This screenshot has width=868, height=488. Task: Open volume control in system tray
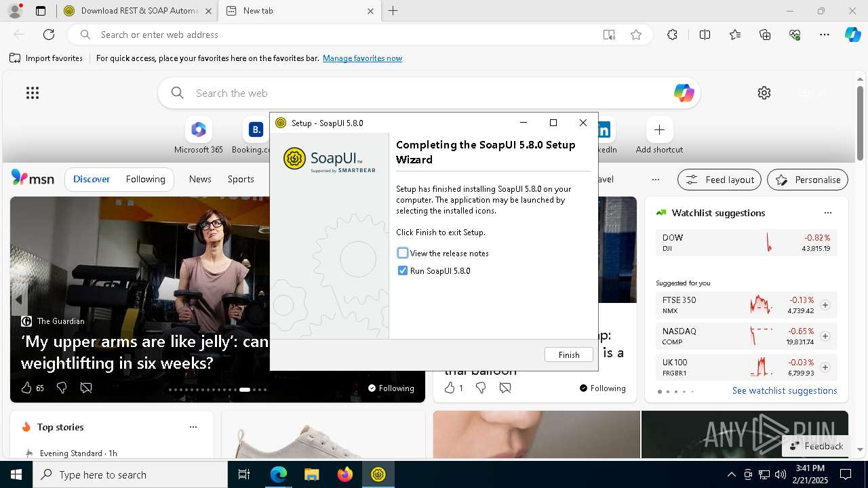780,474
